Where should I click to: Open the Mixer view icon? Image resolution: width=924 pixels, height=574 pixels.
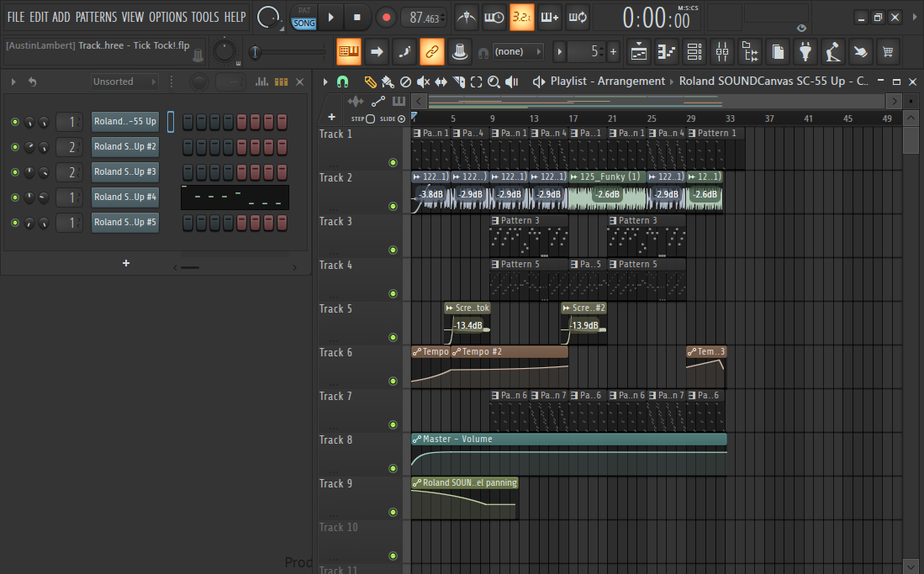722,52
